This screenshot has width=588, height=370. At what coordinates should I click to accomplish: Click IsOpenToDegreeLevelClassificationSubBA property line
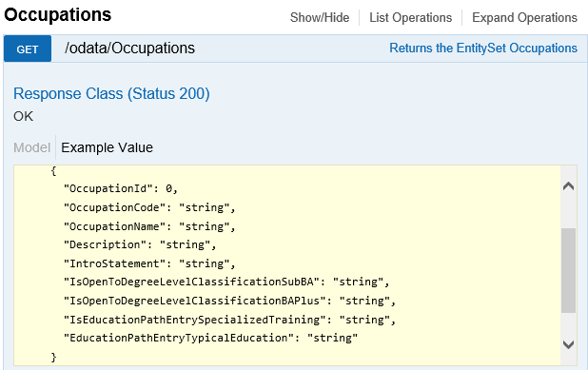[x=226, y=282]
